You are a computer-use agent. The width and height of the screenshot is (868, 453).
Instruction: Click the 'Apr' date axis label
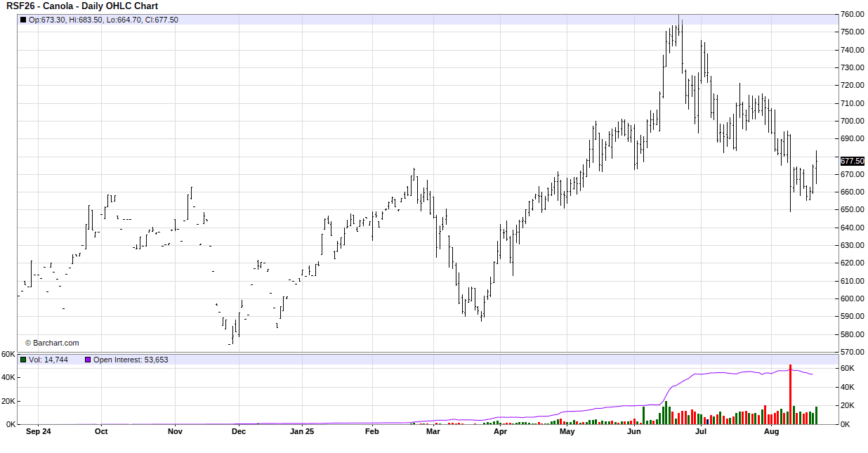(500, 431)
